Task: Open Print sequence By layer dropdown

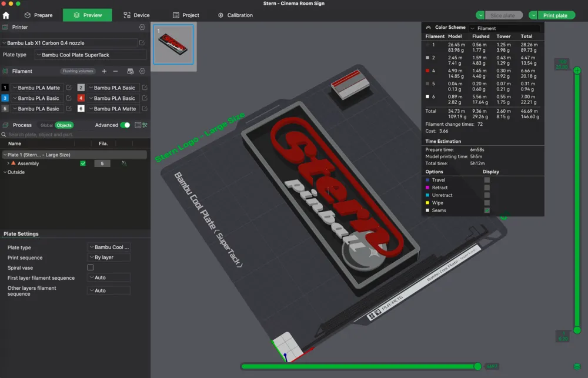Action: coord(109,257)
